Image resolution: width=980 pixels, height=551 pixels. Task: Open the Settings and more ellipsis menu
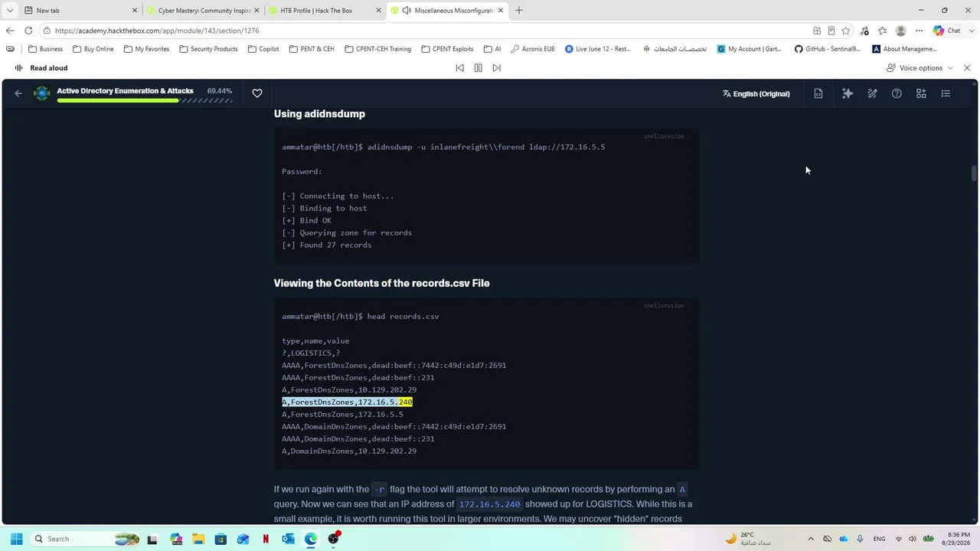[x=920, y=31]
